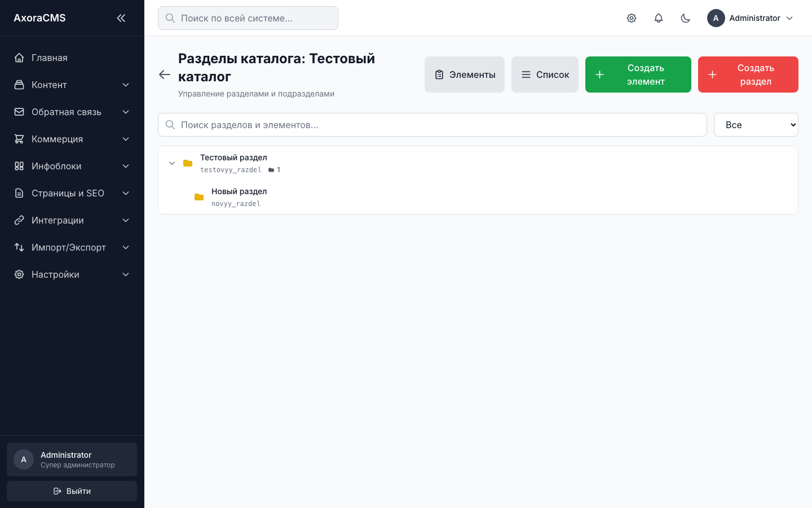Expand the Коммерция chevron
Viewport: 812px width, 508px height.
[126, 139]
